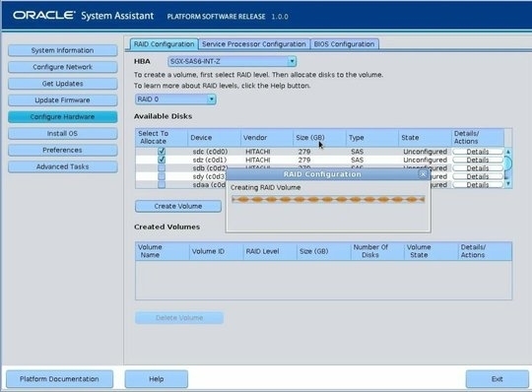
Task: Uncheck the sdz (c0d1) disk checkbox
Action: pos(162,160)
